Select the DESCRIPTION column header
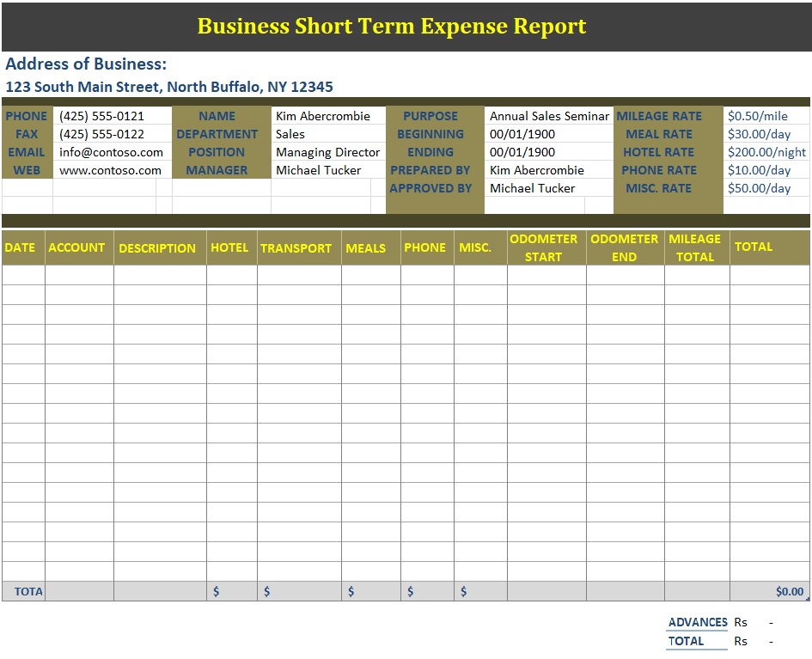The width and height of the screenshot is (812, 659). (x=157, y=248)
